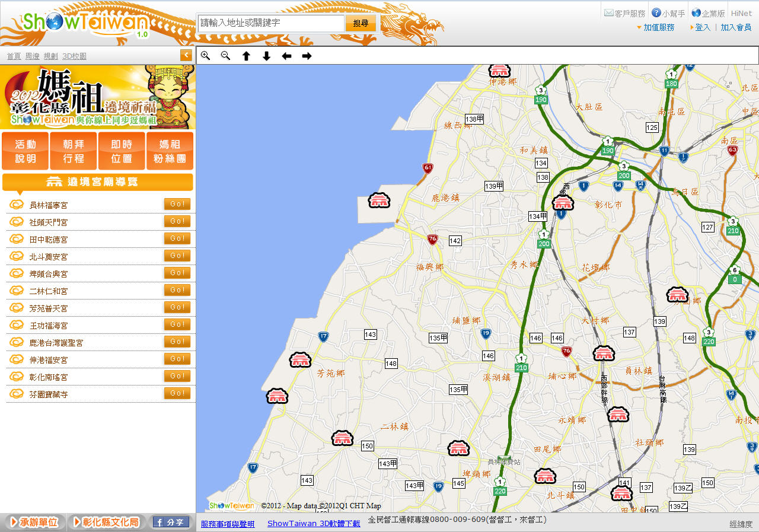Click temple marker near 彰化市

click(x=563, y=203)
